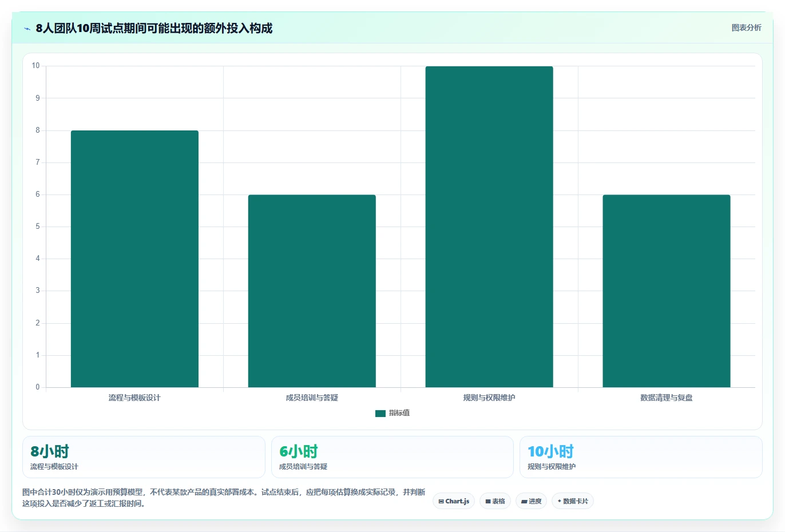Image resolution: width=785 pixels, height=532 pixels.
Task: Click the y-axis value 5
Action: pyautogui.click(x=38, y=227)
